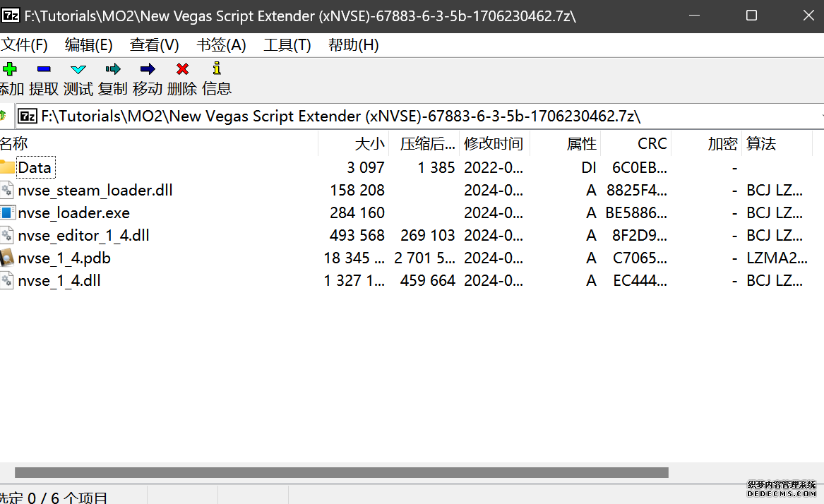Viewport: 824px width, 504px height.
Task: Sort files by 大小 column header
Action: point(369,144)
